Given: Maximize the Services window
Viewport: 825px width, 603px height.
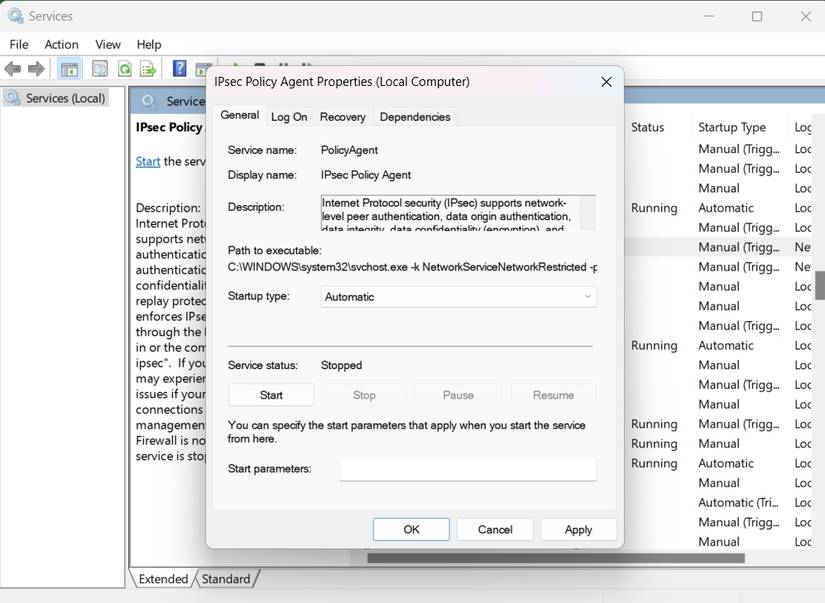Looking at the screenshot, I should tap(757, 16).
